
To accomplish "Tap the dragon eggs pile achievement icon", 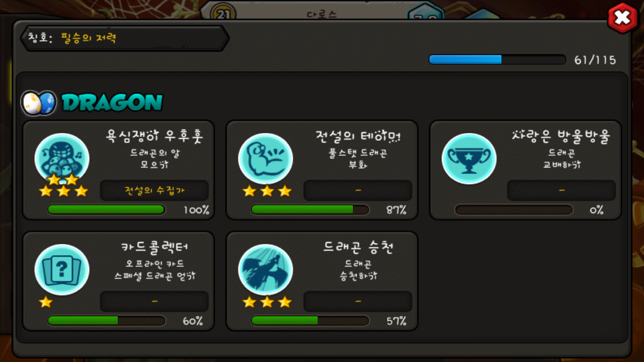I will (x=62, y=158).
